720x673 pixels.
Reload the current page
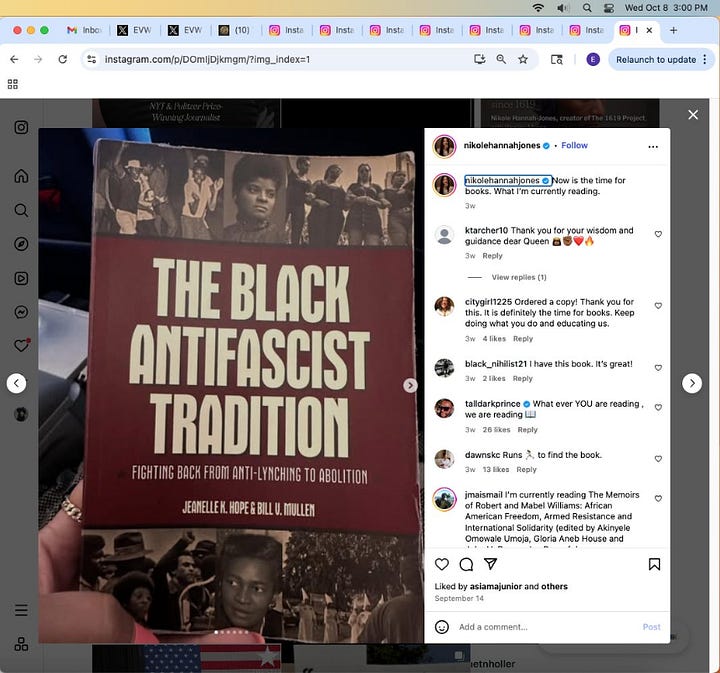click(63, 59)
